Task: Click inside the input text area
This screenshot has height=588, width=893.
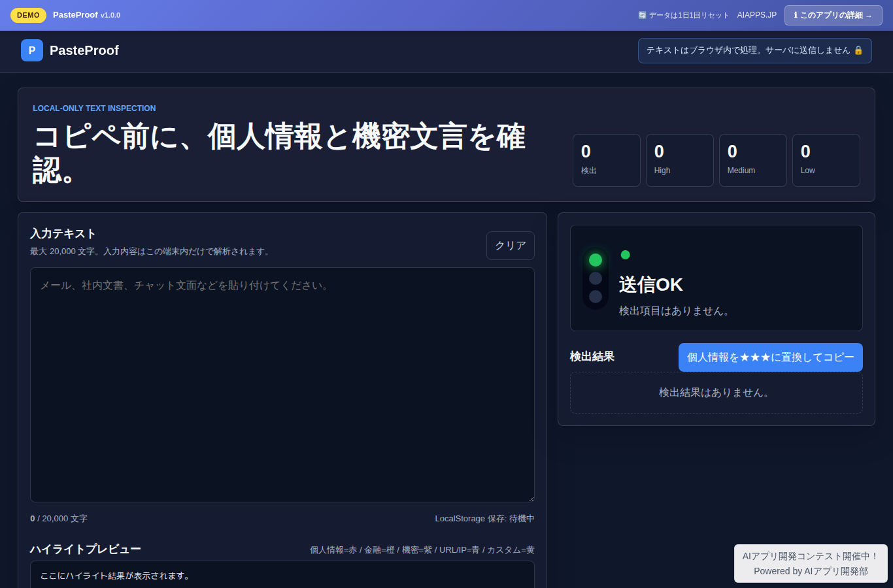Action: 282,385
